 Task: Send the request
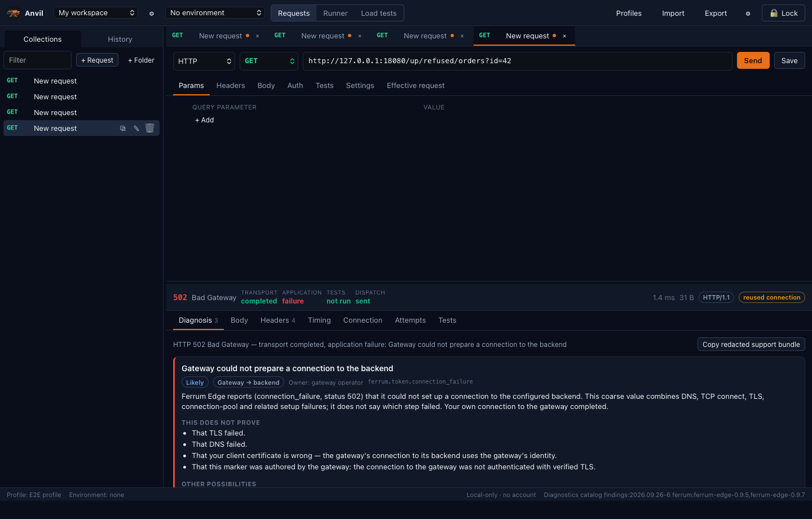(753, 60)
